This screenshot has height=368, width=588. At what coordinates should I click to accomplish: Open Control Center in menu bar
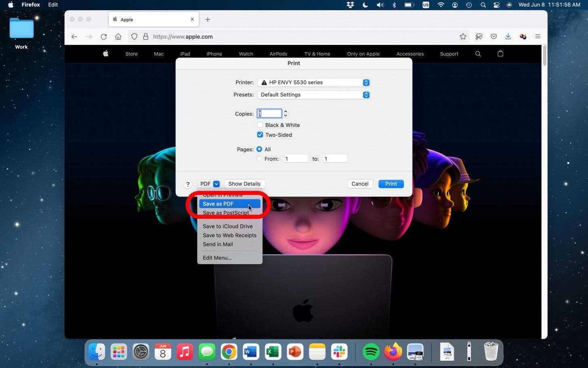pos(496,5)
